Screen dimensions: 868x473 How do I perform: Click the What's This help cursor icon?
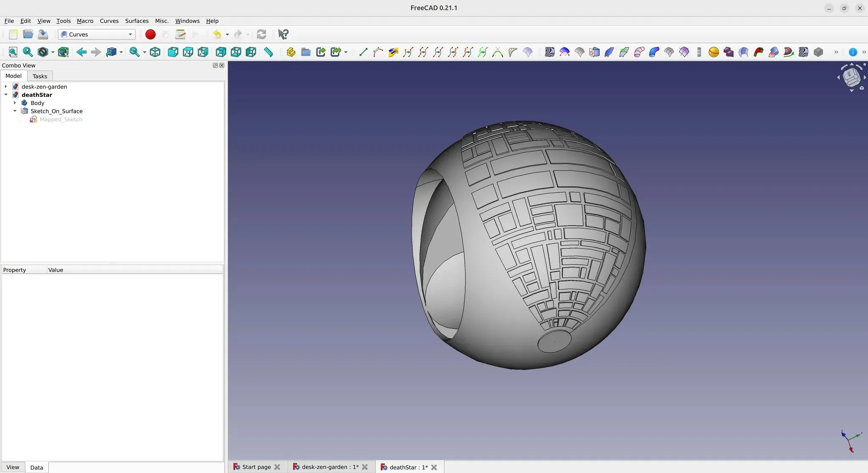pos(283,34)
